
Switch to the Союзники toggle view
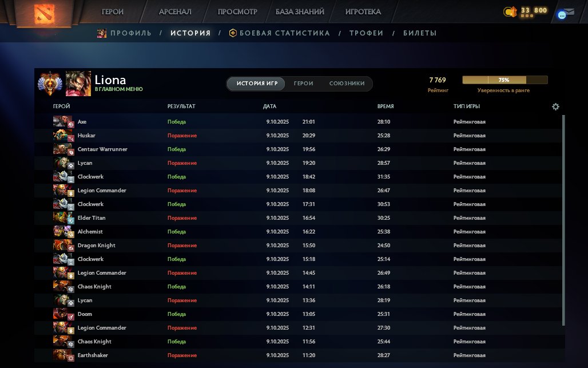click(x=347, y=84)
